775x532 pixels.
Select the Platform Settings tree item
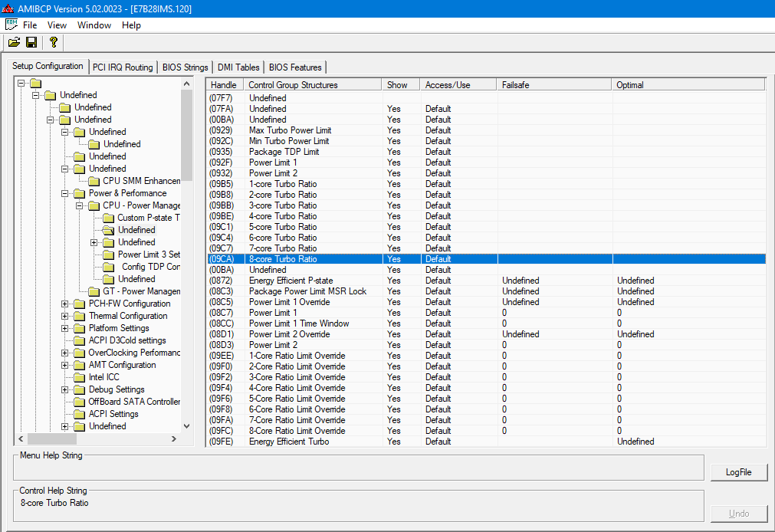[x=119, y=328]
